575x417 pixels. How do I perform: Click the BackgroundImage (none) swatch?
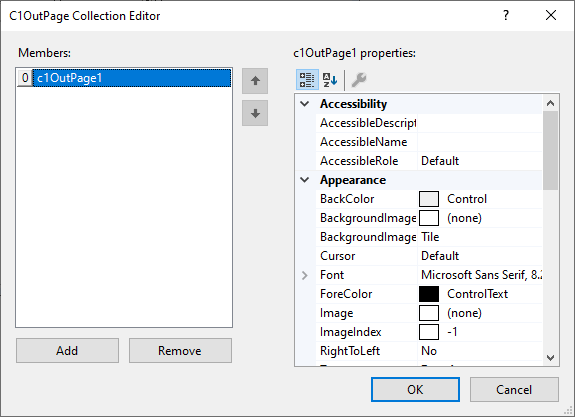tap(429, 218)
